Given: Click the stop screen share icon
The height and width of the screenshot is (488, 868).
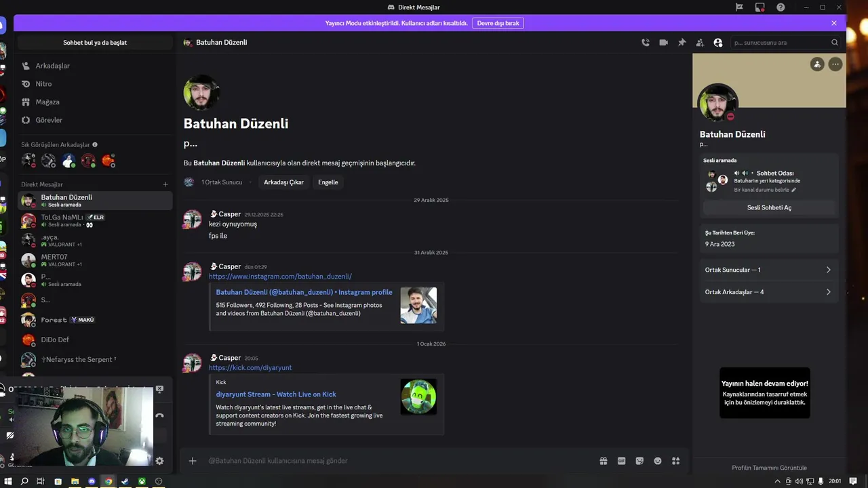Looking at the screenshot, I should coord(159,389).
